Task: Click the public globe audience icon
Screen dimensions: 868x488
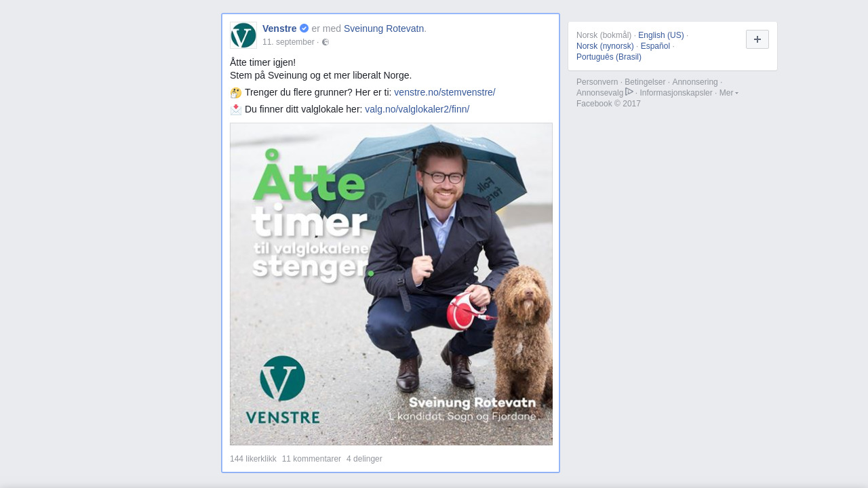Action: 325,42
